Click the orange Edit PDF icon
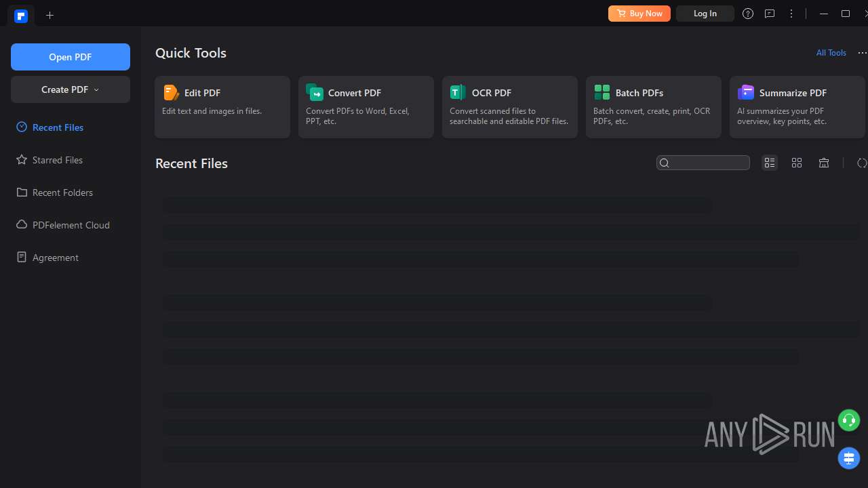 click(171, 92)
